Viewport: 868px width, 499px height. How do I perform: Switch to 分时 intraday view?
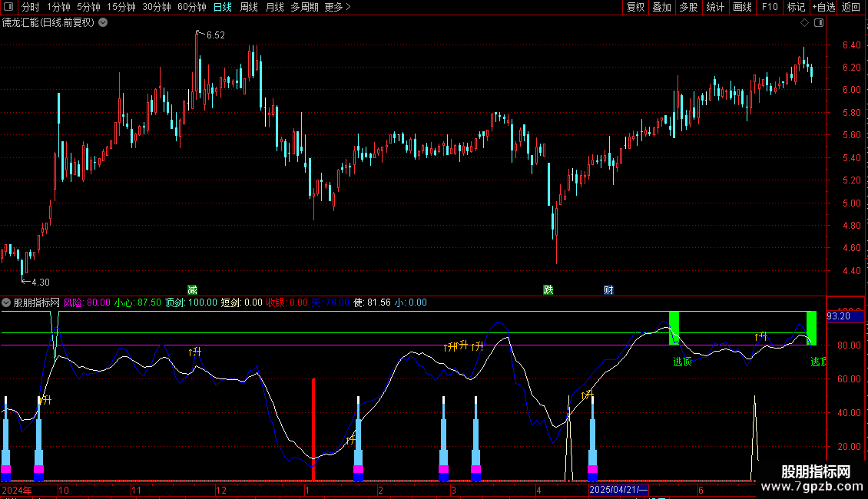coord(31,7)
